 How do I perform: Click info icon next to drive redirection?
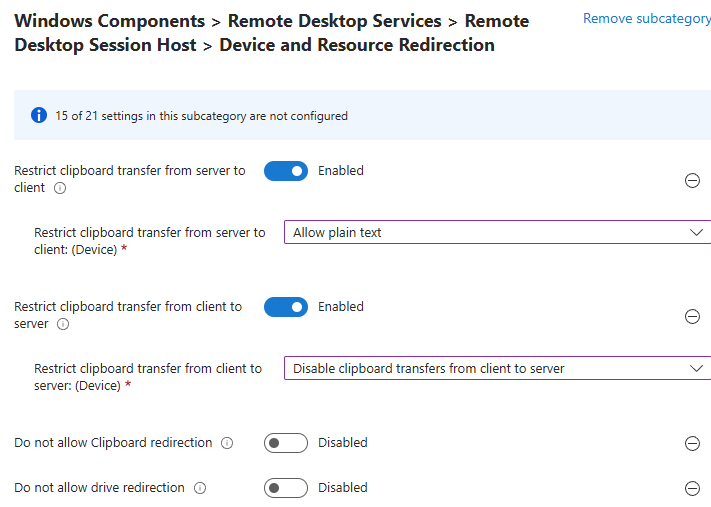pyautogui.click(x=200, y=488)
